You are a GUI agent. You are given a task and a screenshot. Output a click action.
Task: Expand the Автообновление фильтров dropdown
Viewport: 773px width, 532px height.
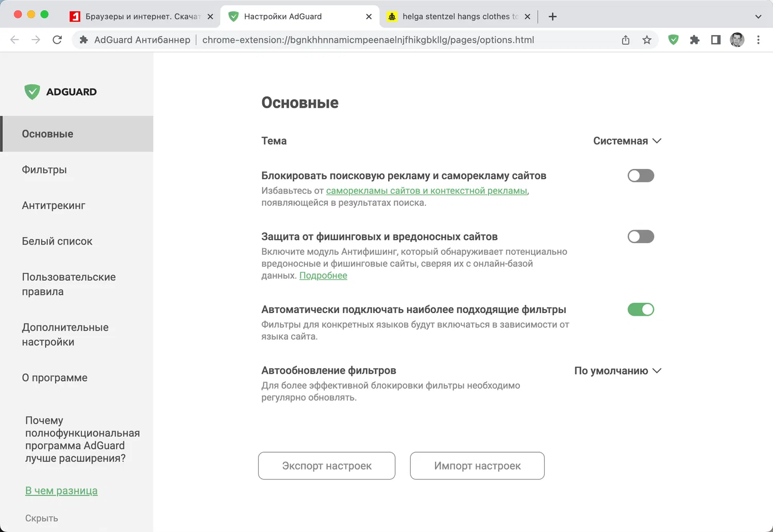coord(617,371)
